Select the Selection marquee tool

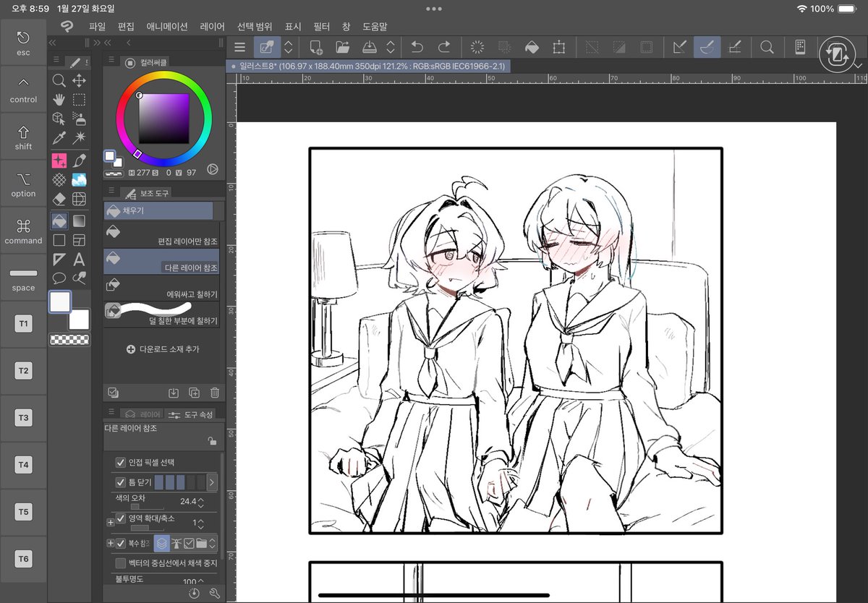(x=79, y=100)
